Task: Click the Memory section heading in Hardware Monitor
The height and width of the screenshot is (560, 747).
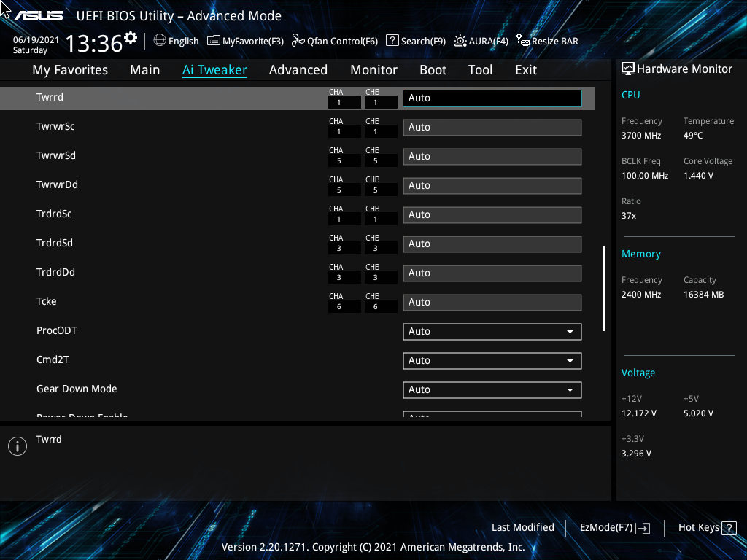Action: point(641,254)
